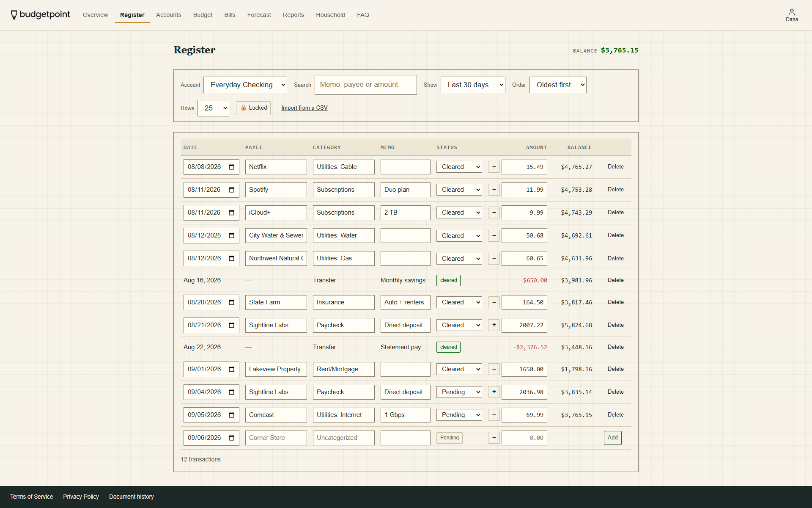Toggle plus sign on 2007.22 paycheck amount
Screen dimensions: 812x508
pyautogui.click(x=494, y=325)
